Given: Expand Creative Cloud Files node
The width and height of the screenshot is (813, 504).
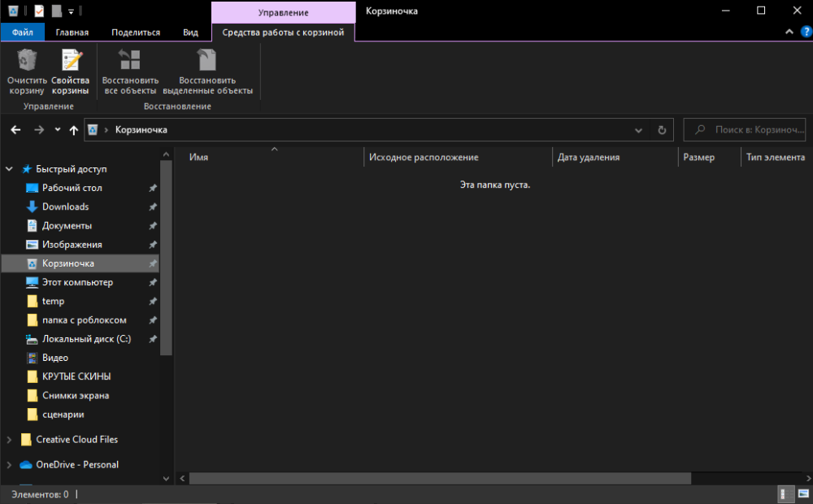Looking at the screenshot, I should point(9,439).
